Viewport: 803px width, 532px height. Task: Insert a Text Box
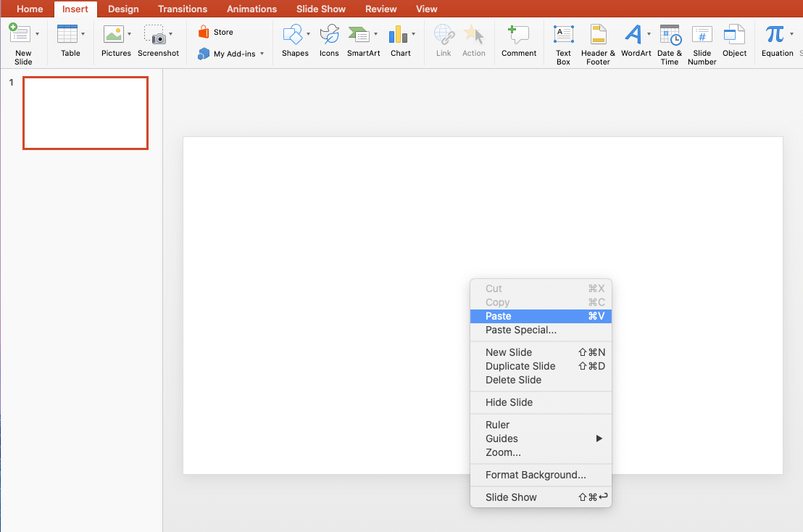[563, 45]
